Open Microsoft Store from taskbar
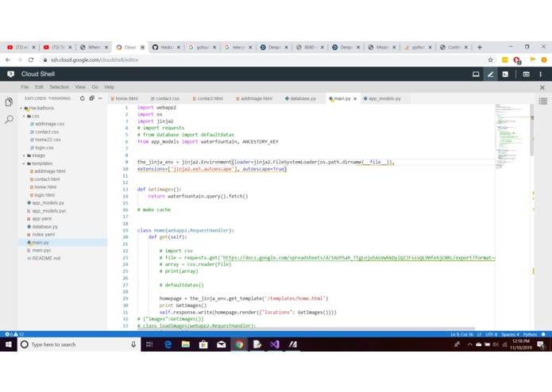The height and width of the screenshot is (392, 552). [203, 344]
